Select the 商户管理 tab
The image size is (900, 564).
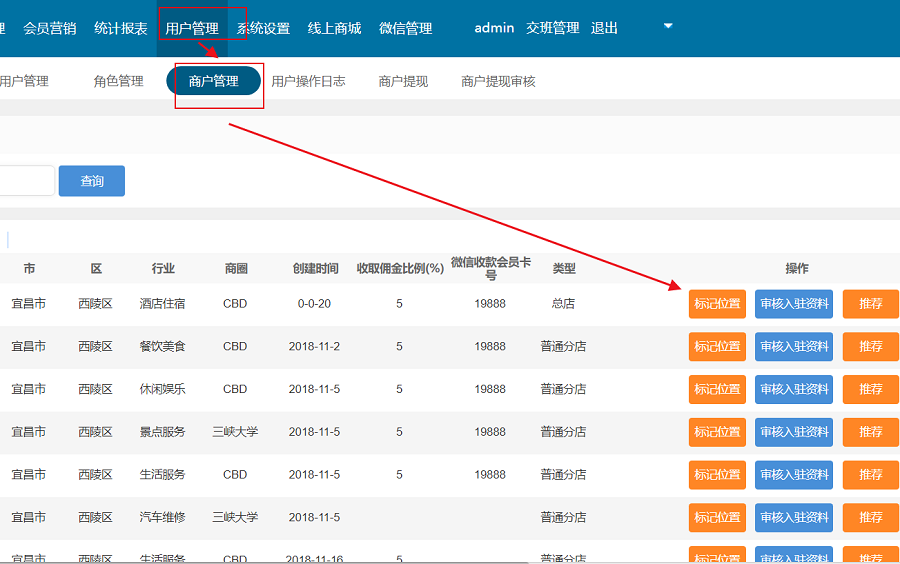[214, 81]
